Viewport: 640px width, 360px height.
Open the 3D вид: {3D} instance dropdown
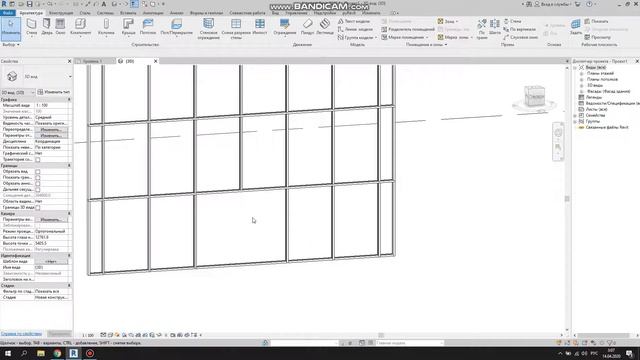(18, 92)
